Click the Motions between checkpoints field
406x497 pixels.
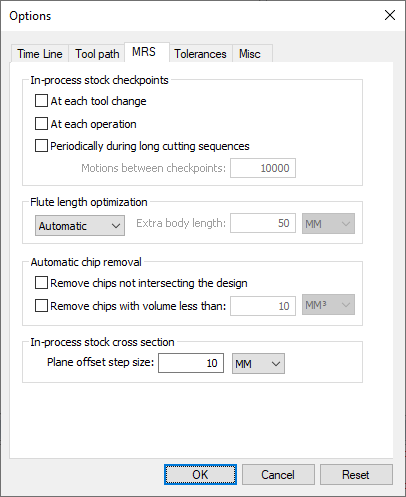click(263, 168)
